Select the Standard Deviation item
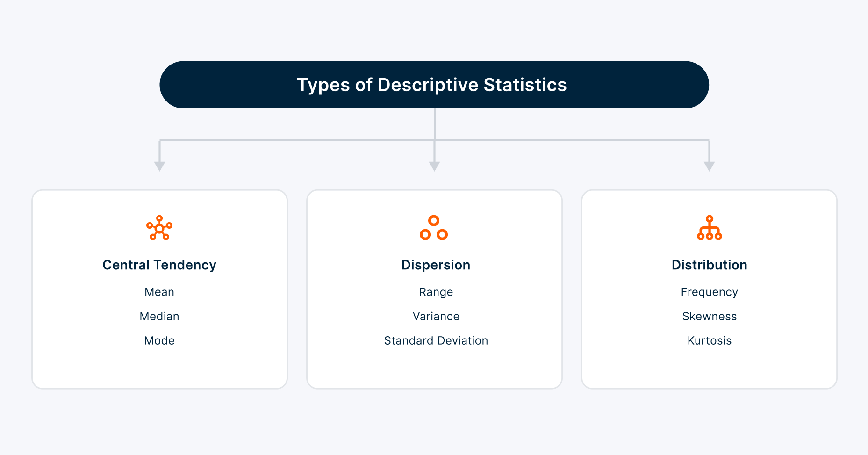The image size is (868, 455). tap(436, 341)
